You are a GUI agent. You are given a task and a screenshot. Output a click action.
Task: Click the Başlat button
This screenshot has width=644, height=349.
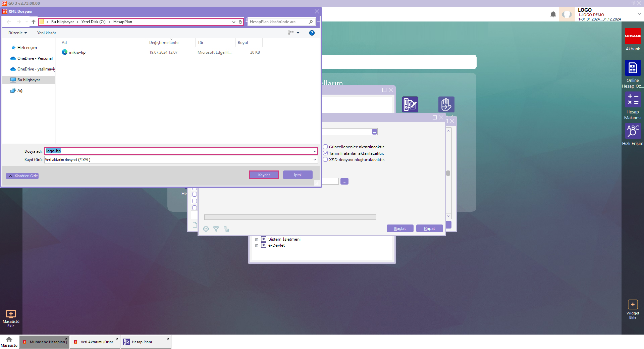click(x=400, y=229)
